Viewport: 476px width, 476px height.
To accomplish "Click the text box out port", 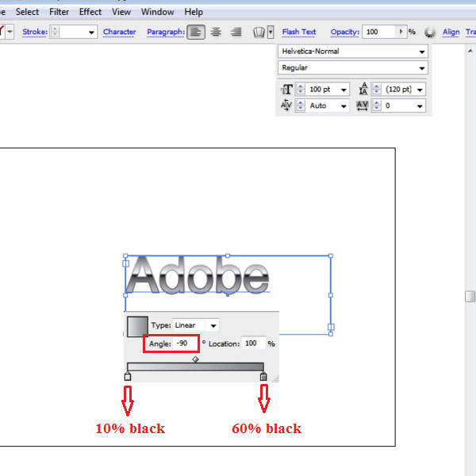I will tap(331, 327).
